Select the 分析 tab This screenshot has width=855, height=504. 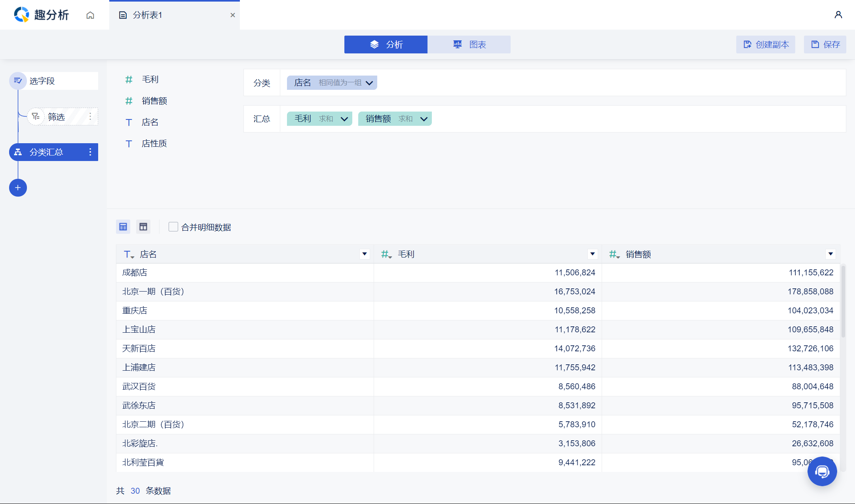[386, 44]
